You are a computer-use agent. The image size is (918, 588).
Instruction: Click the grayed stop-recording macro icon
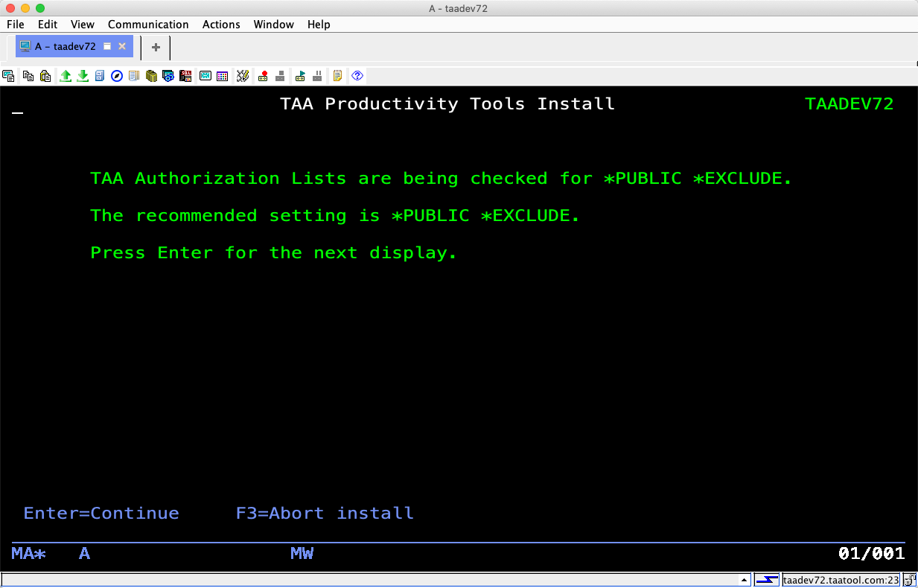(280, 76)
